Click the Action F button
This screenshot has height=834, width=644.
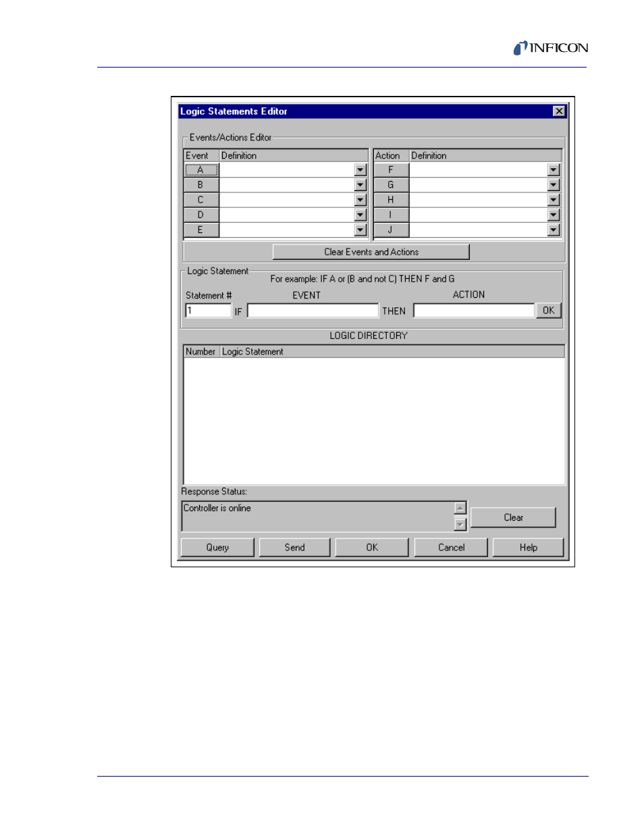391,170
